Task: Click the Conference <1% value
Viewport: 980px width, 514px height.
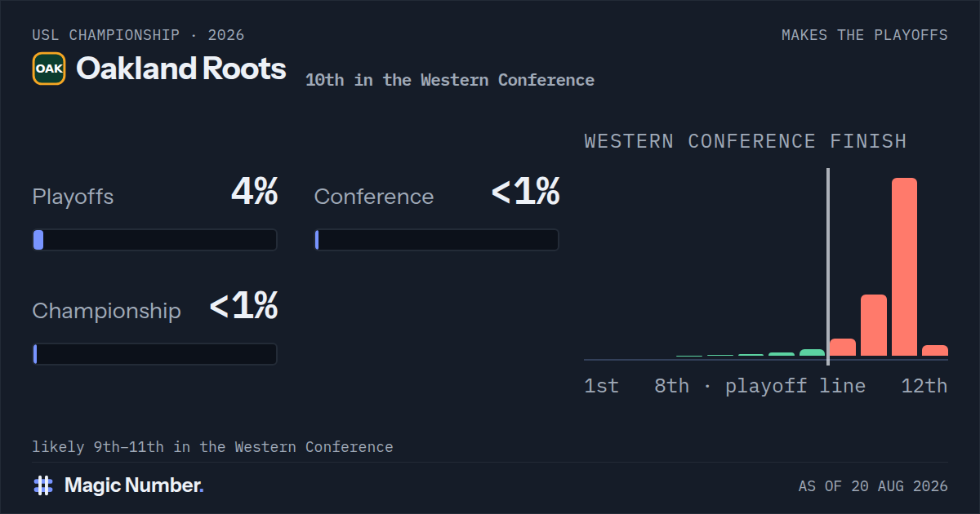Action: tap(526, 193)
